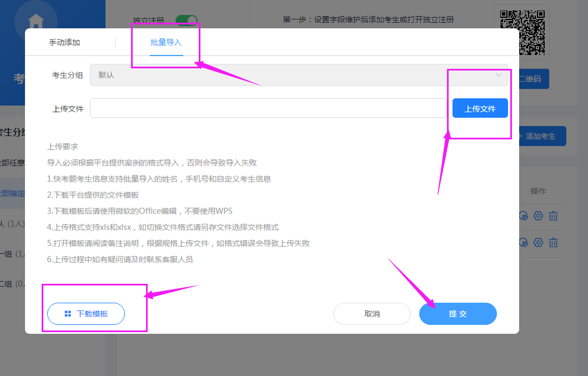This screenshot has width=588, height=376.
Task: Open settings gear in first table row
Action: pos(538,216)
